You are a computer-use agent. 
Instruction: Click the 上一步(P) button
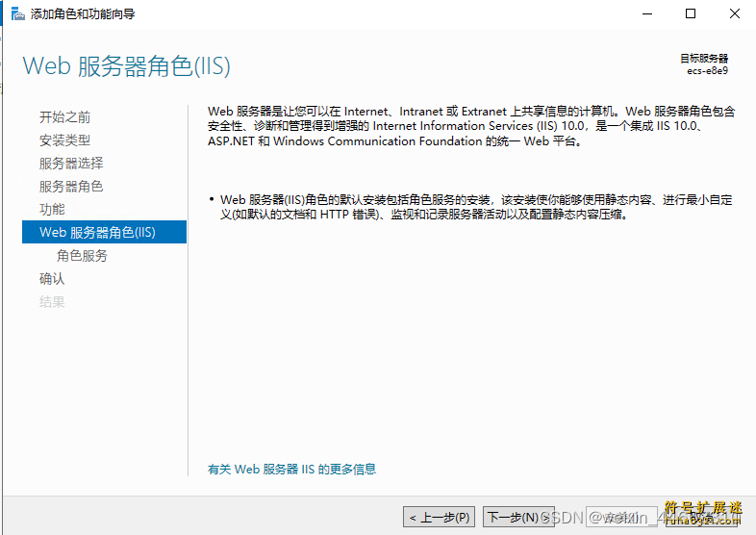[440, 517]
